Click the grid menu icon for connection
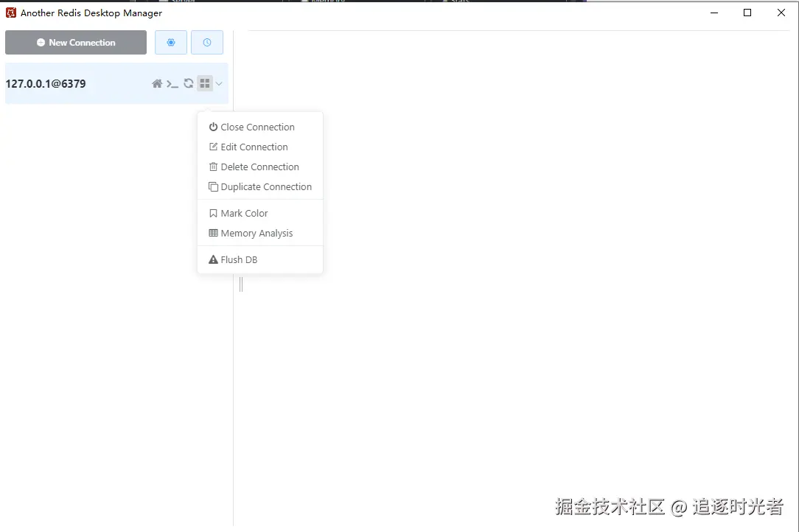Image resolution: width=799 pixels, height=532 pixels. click(204, 83)
